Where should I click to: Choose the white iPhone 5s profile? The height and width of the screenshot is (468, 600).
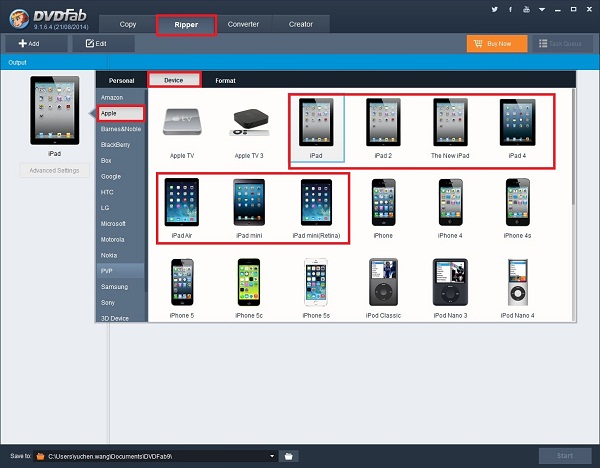(x=316, y=288)
